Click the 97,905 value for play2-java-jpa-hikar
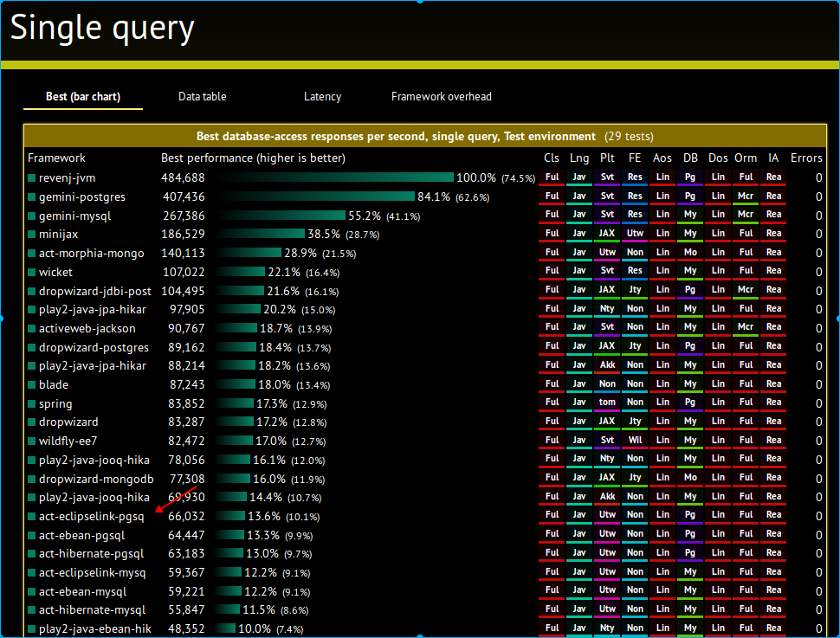The height and width of the screenshot is (638, 840). (187, 310)
